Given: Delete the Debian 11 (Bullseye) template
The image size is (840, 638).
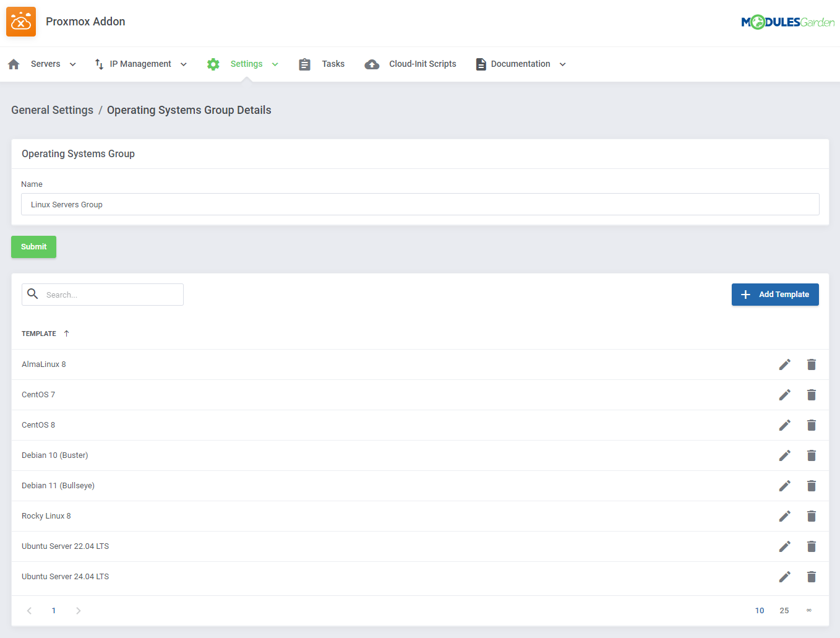Looking at the screenshot, I should [x=812, y=486].
